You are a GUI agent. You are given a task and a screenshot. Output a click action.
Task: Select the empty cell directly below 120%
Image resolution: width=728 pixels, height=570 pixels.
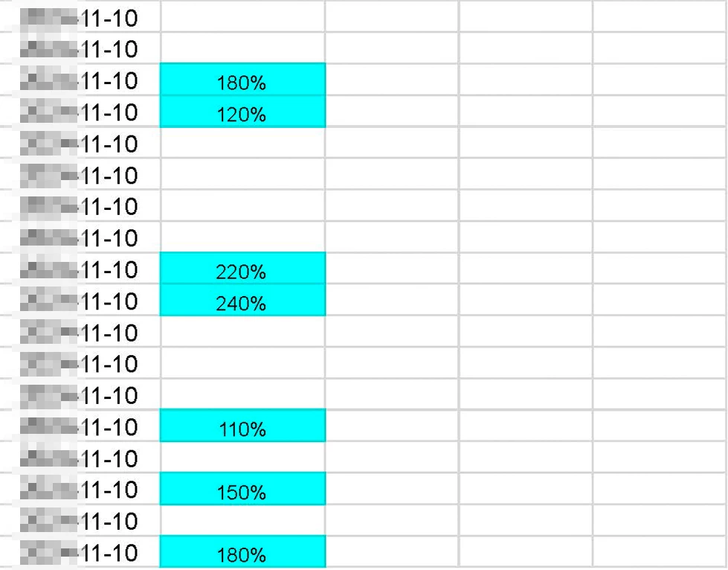click(x=242, y=143)
